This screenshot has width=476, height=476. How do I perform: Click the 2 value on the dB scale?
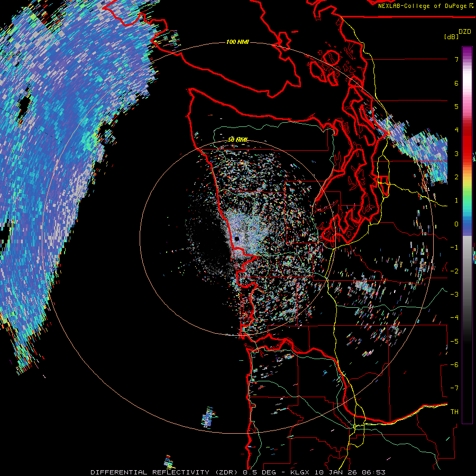pyautogui.click(x=456, y=177)
